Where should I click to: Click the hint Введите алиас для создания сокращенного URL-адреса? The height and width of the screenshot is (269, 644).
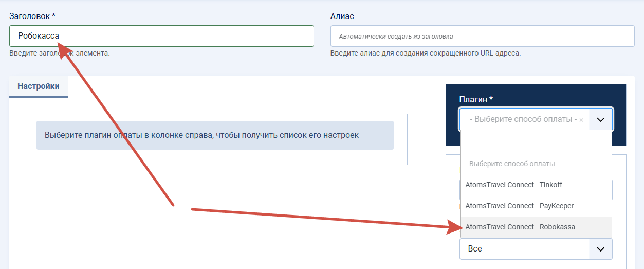[x=426, y=53]
